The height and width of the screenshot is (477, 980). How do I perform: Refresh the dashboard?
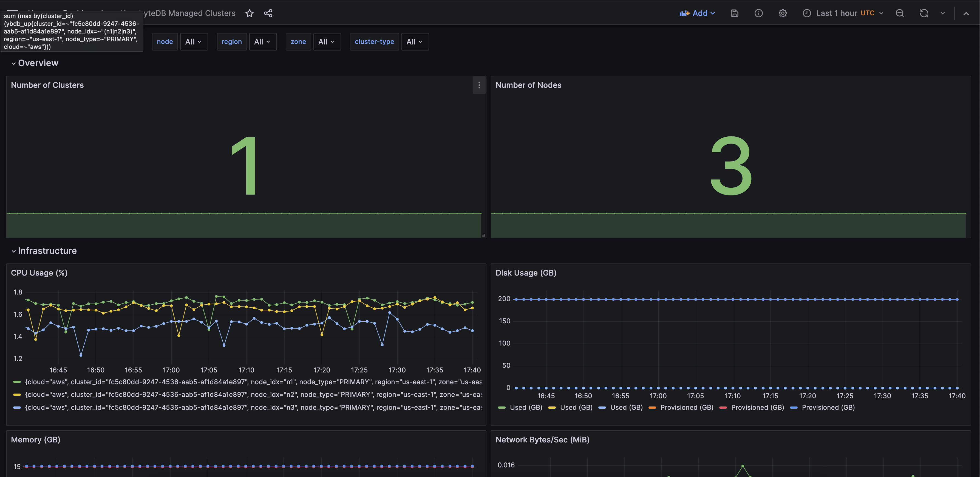coord(924,13)
